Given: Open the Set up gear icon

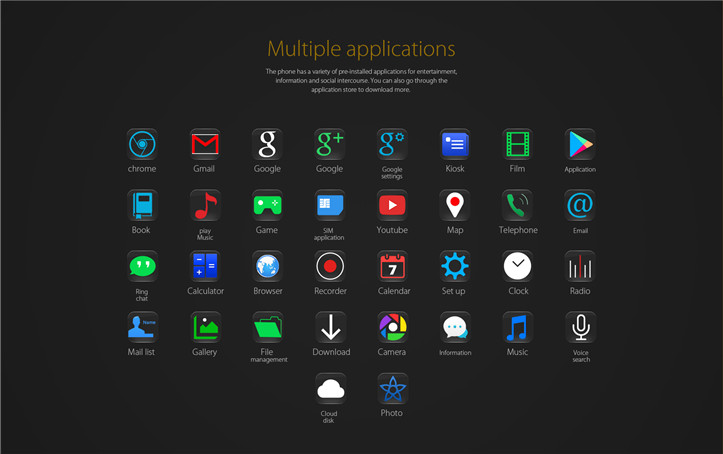Looking at the screenshot, I should [x=455, y=266].
